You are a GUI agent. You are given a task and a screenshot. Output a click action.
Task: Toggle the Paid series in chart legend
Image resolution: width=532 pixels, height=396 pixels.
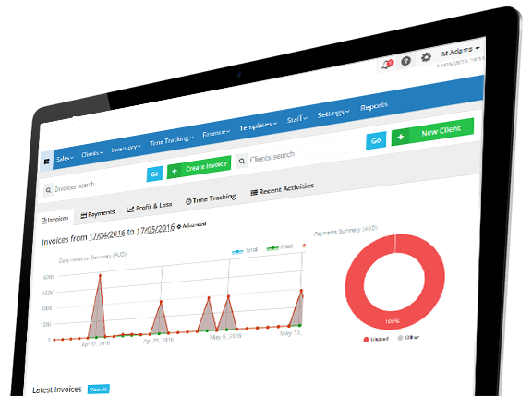pyautogui.click(x=280, y=247)
